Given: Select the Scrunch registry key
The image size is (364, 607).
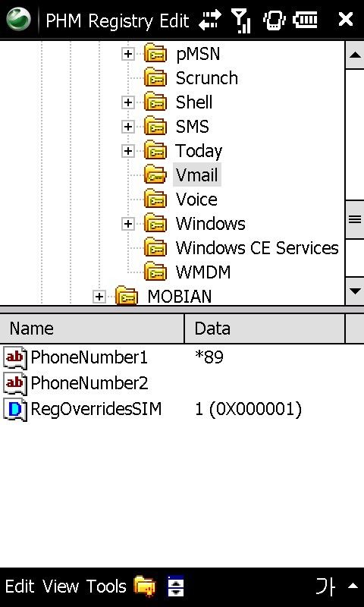Looking at the screenshot, I should pos(206,78).
